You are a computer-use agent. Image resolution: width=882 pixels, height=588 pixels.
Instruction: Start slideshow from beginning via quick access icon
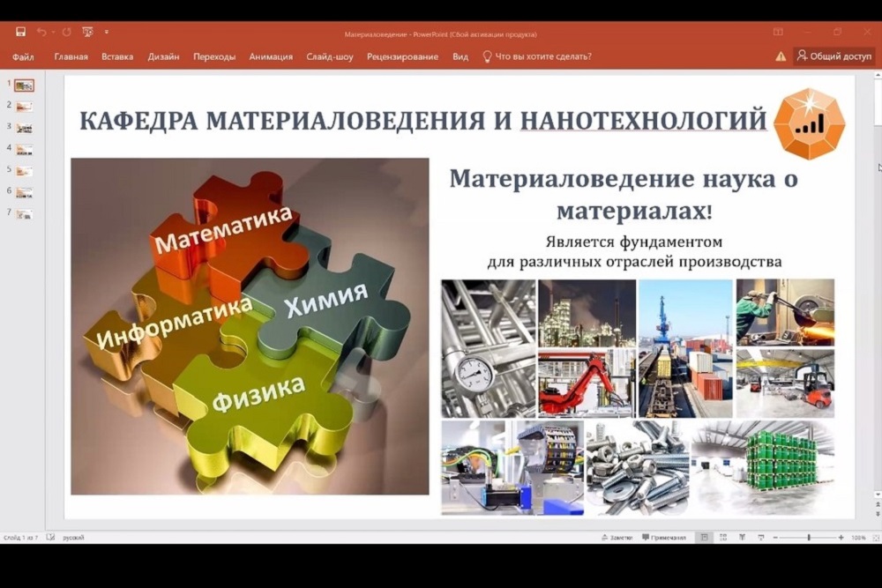pos(87,32)
